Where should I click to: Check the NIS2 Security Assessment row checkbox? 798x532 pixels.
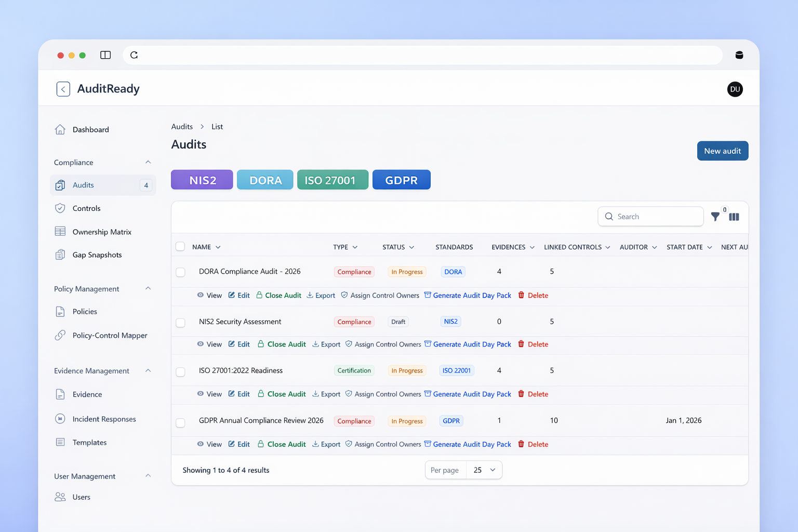[180, 323]
